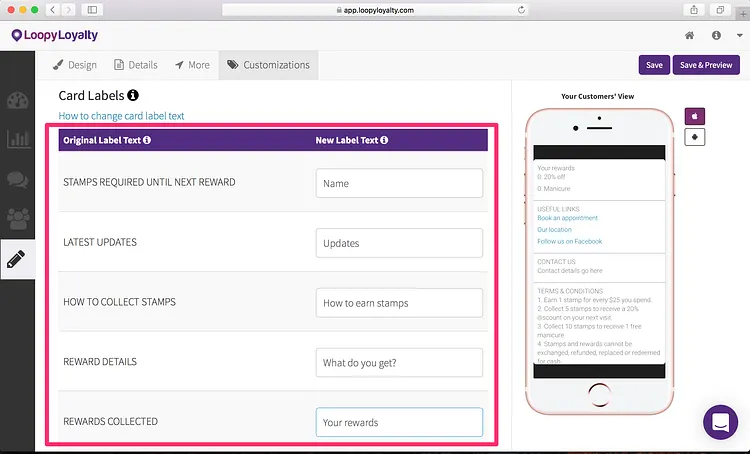Click the Save & Preview button
This screenshot has width=750, height=454.
tap(706, 65)
